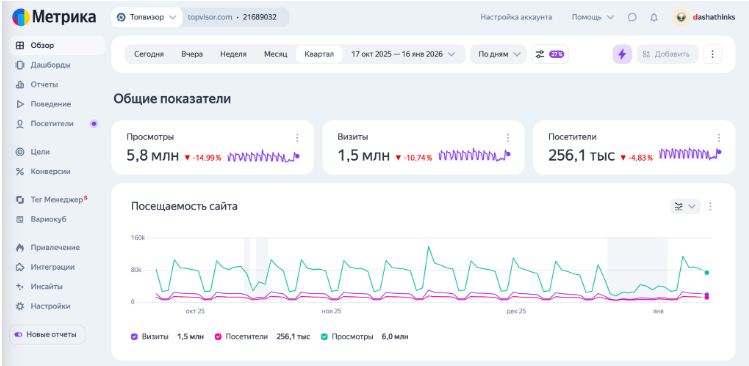The image size is (749, 366).
Task: Open the chart settings dropdown
Action: tap(685, 206)
